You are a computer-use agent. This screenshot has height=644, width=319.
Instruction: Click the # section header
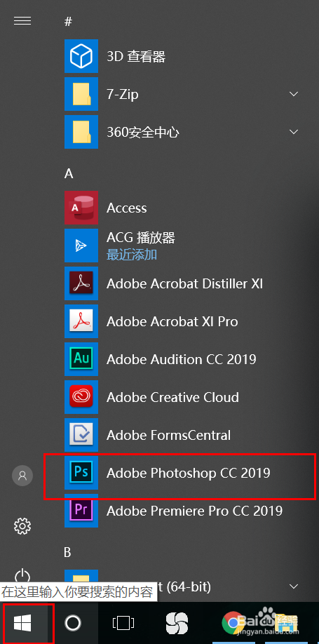(x=68, y=22)
